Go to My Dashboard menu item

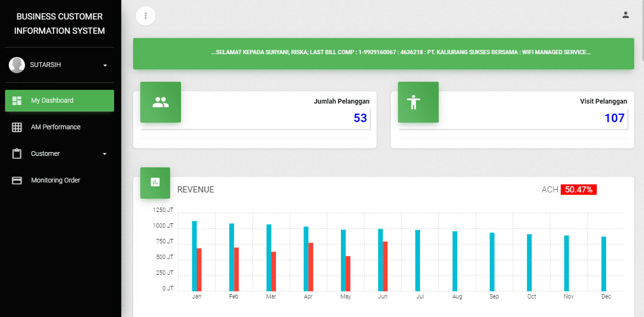click(52, 100)
